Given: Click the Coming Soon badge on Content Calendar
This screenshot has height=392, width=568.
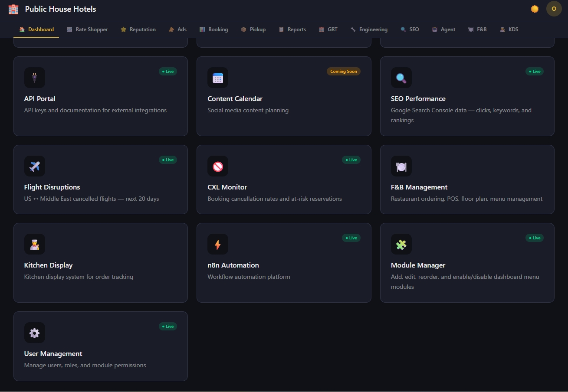Looking at the screenshot, I should tap(344, 72).
